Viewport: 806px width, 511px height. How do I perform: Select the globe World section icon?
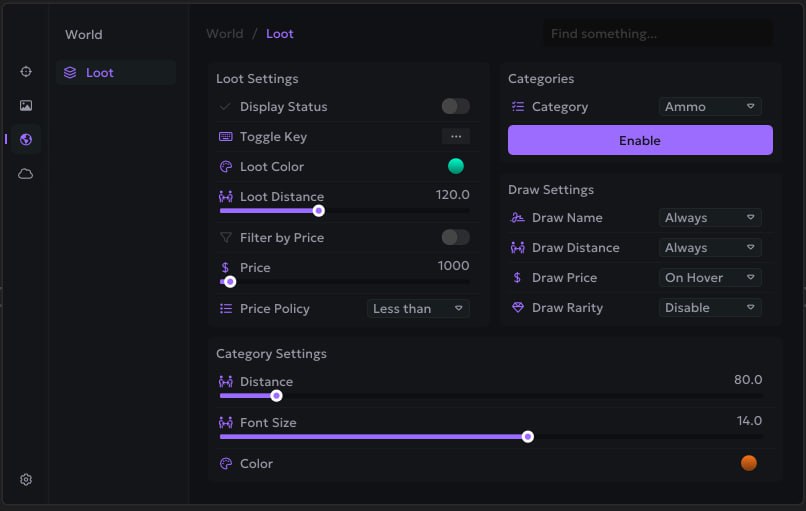pos(26,139)
